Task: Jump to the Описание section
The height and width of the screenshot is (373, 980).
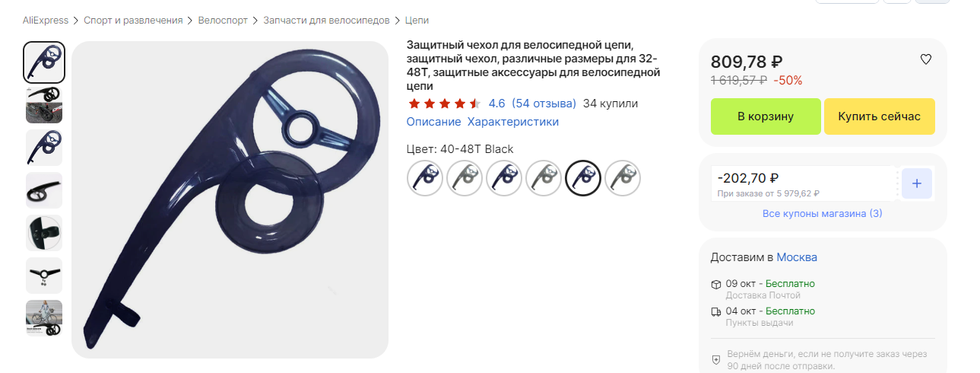Action: click(433, 122)
